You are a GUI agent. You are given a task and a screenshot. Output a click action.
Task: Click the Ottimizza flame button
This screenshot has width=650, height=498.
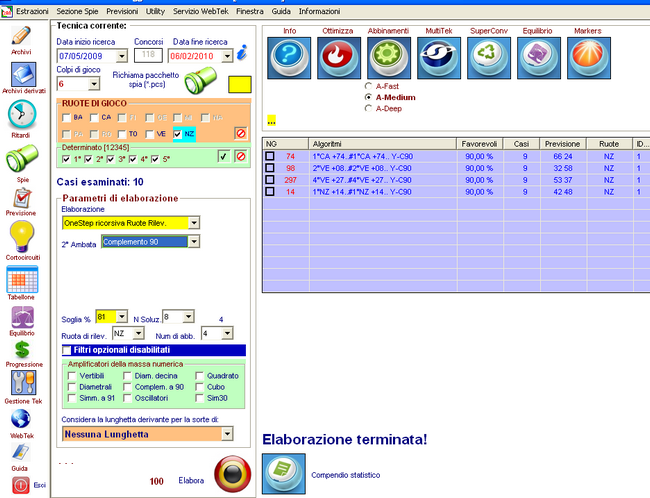339,58
